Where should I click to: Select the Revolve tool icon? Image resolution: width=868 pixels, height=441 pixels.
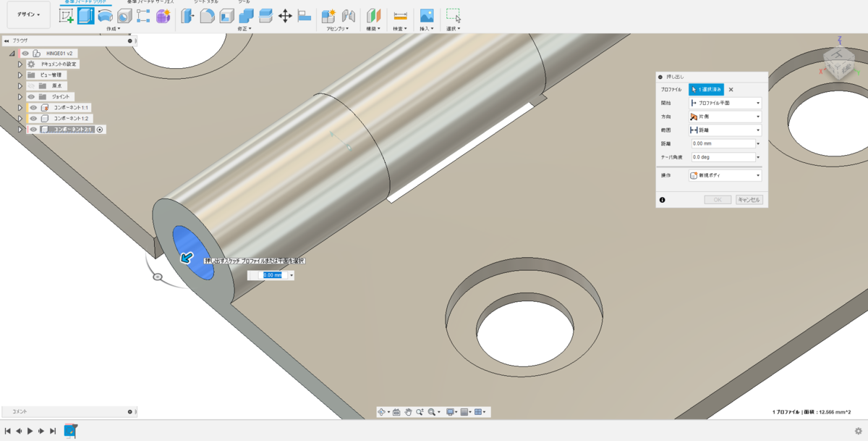pyautogui.click(x=105, y=16)
